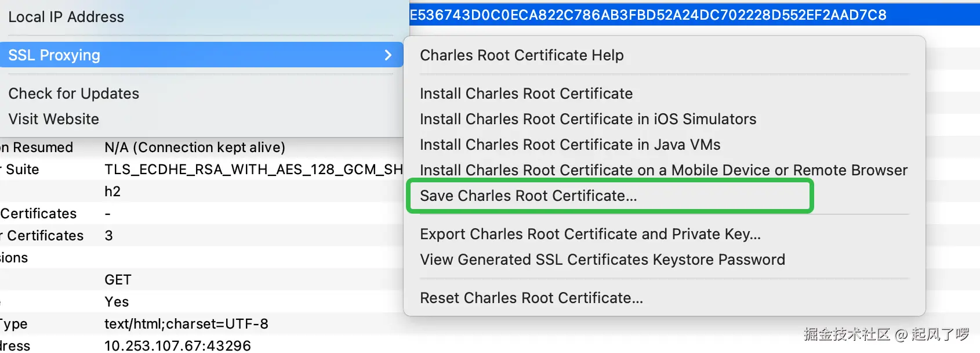Choose Install Charles Root Certificate
The height and width of the screenshot is (353, 980).
coord(526,93)
